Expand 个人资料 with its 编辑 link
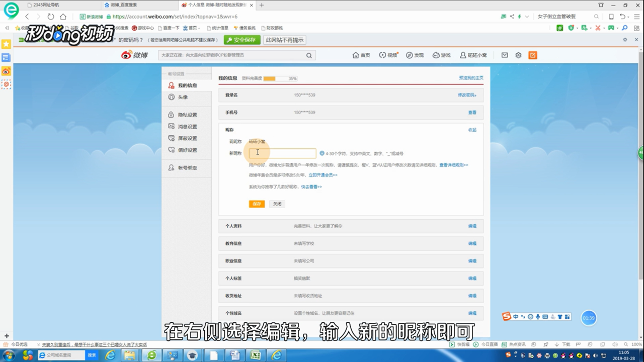The height and width of the screenshot is (362, 644). point(472,226)
